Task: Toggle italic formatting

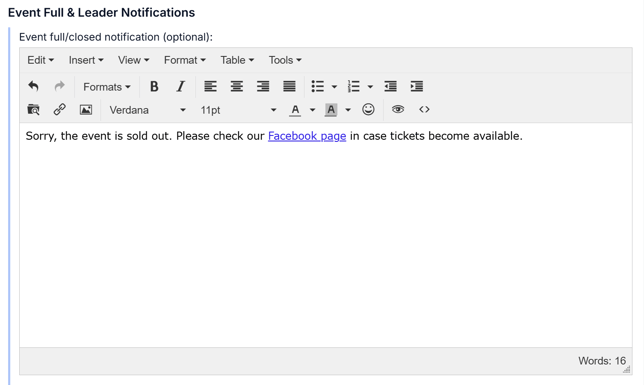Action: [x=180, y=87]
